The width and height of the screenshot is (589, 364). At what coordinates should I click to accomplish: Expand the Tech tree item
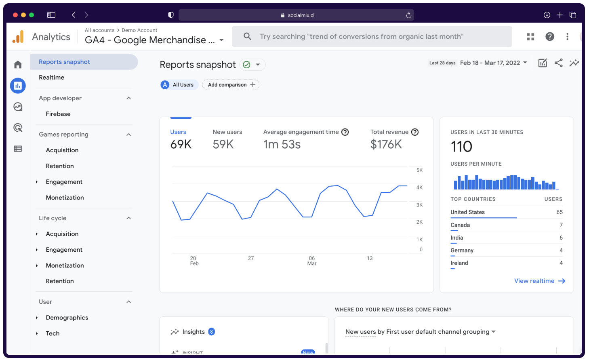click(37, 334)
